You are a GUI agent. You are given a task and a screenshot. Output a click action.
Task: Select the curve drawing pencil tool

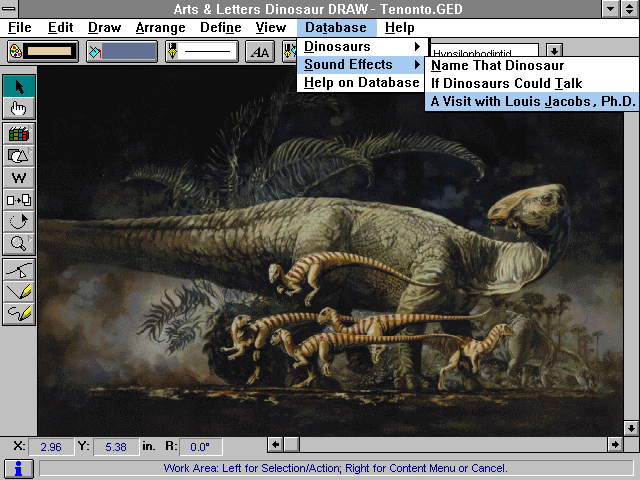pos(19,314)
